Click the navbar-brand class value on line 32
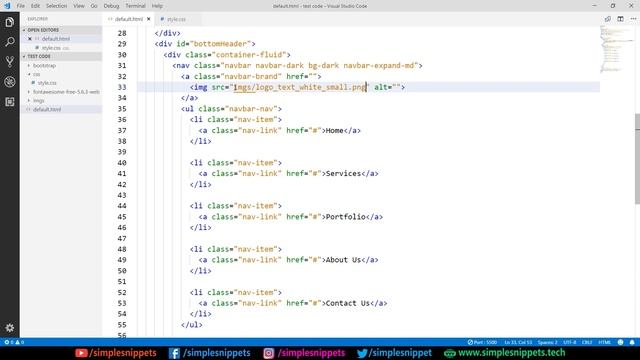The height and width of the screenshot is (360, 640). coord(251,76)
